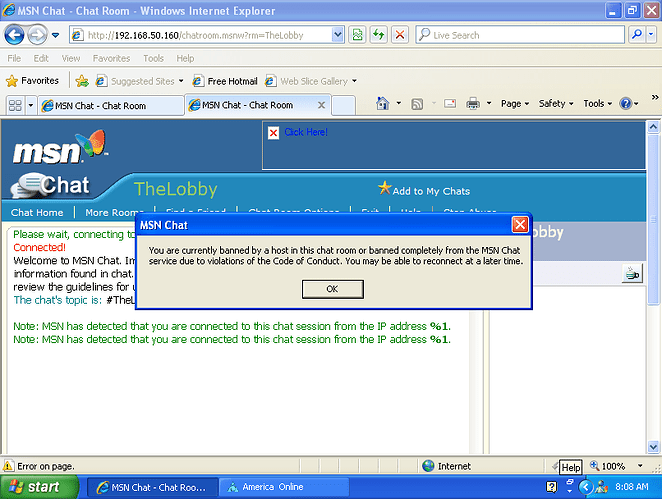This screenshot has width=662, height=499.
Task: Click the Print icon in command bar
Action: pos(473,104)
